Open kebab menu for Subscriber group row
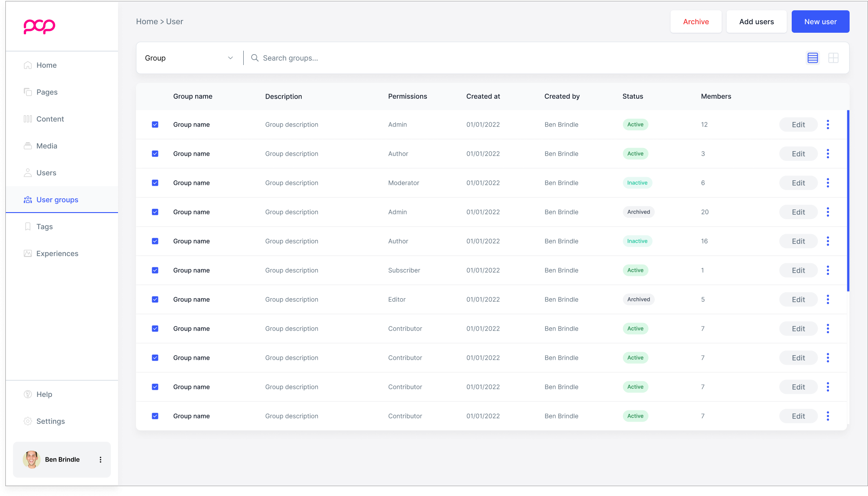 [x=828, y=270]
